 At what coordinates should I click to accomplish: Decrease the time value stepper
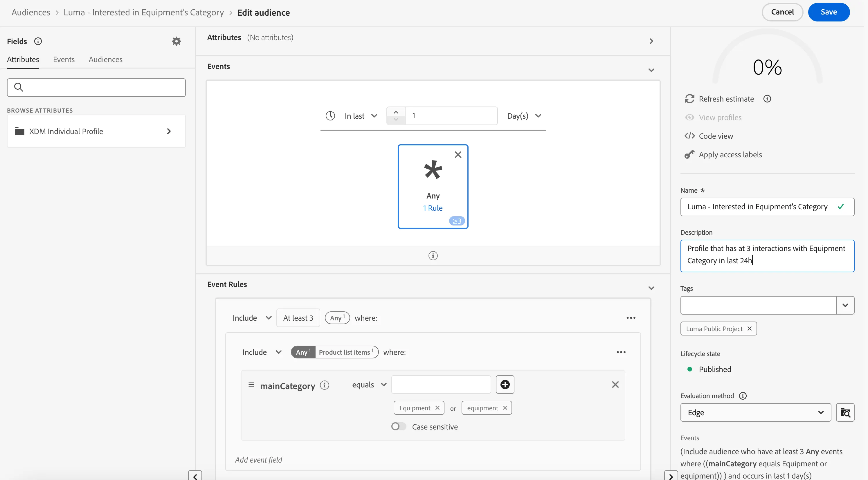click(396, 120)
